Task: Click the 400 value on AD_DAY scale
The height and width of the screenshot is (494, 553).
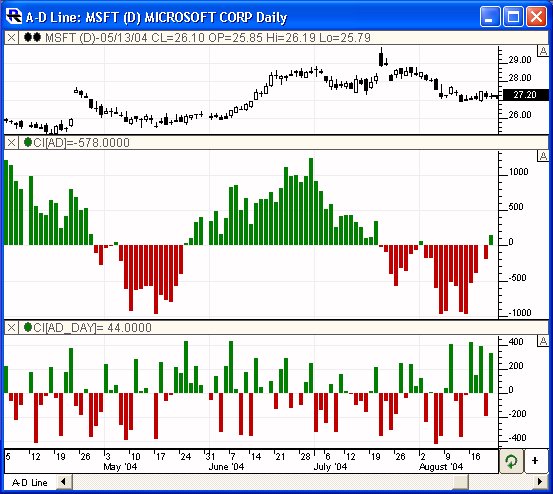Action: point(516,342)
